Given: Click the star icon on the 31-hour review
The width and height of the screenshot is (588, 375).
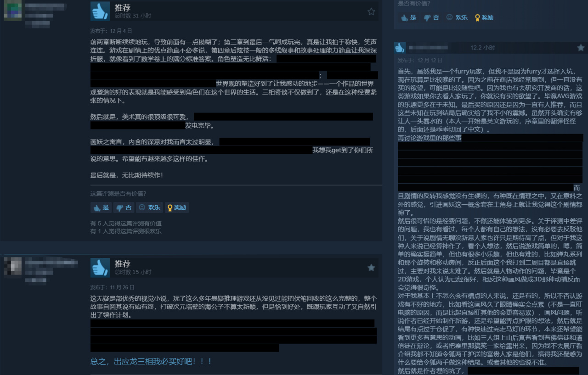Looking at the screenshot, I should [371, 11].
